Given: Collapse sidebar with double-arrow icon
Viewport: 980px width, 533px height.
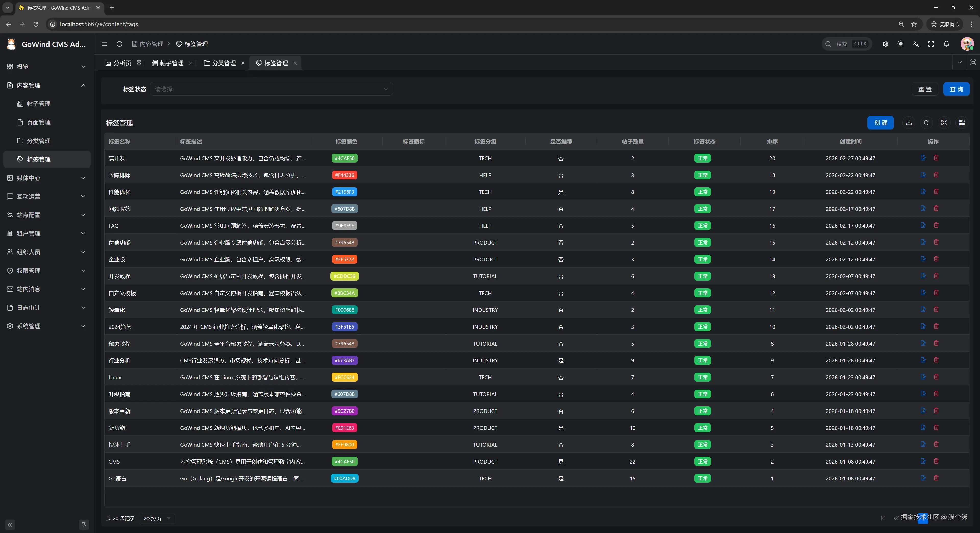Looking at the screenshot, I should point(10,525).
